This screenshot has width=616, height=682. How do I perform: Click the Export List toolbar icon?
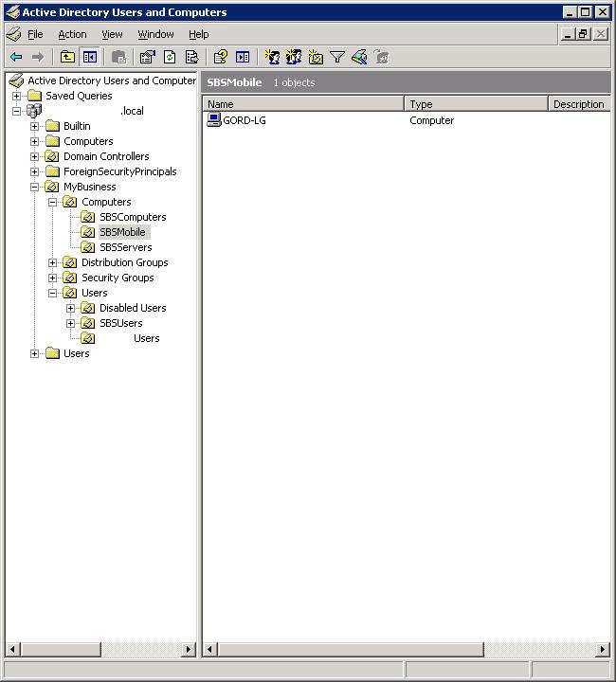tap(191, 57)
